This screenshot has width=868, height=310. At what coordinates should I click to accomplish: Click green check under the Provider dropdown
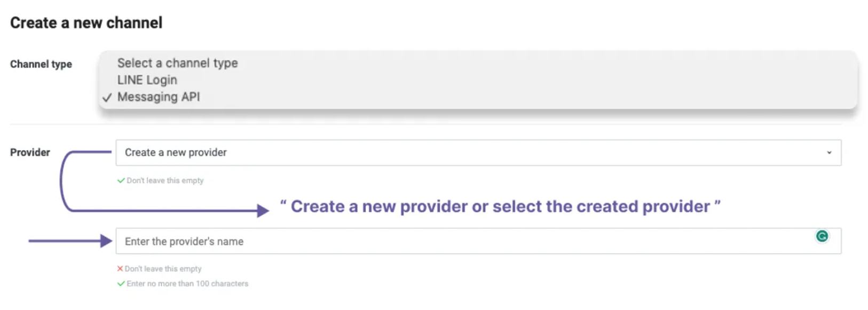(x=121, y=181)
